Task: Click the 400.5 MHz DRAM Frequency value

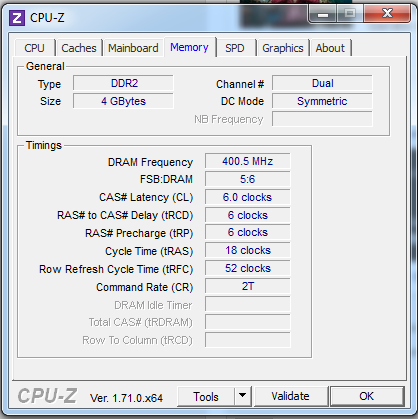Action: pos(248,161)
